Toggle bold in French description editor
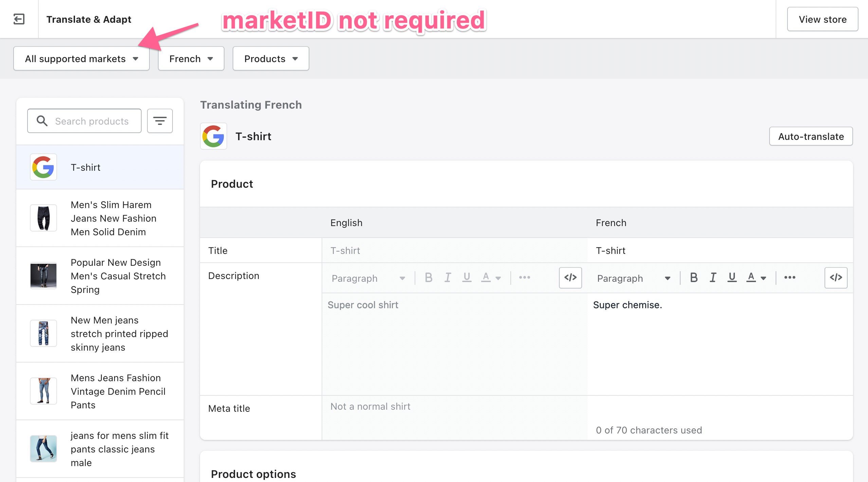 (694, 278)
